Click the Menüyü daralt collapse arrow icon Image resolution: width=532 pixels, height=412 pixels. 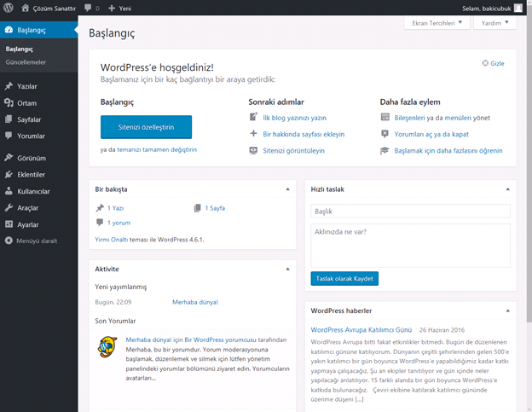click(x=9, y=241)
